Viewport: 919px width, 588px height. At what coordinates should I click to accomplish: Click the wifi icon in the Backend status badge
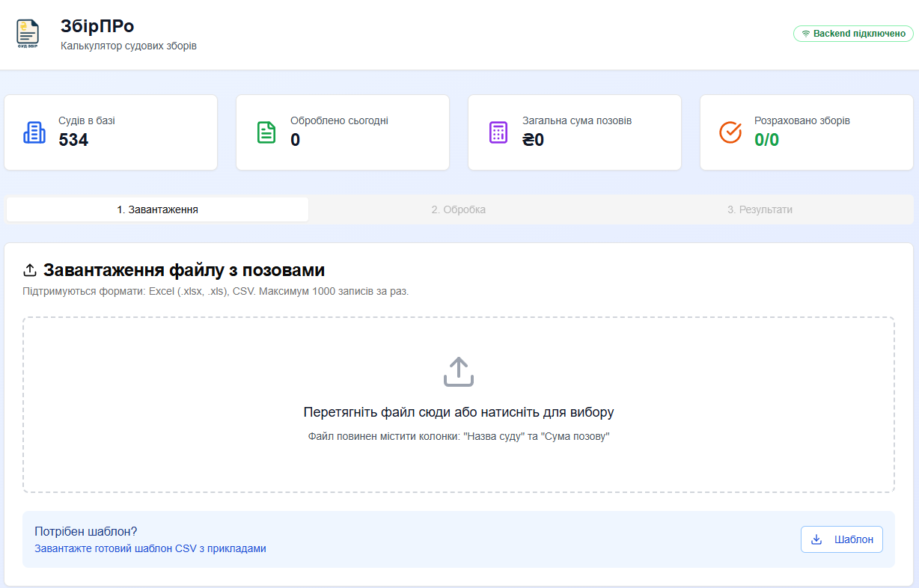pos(807,33)
